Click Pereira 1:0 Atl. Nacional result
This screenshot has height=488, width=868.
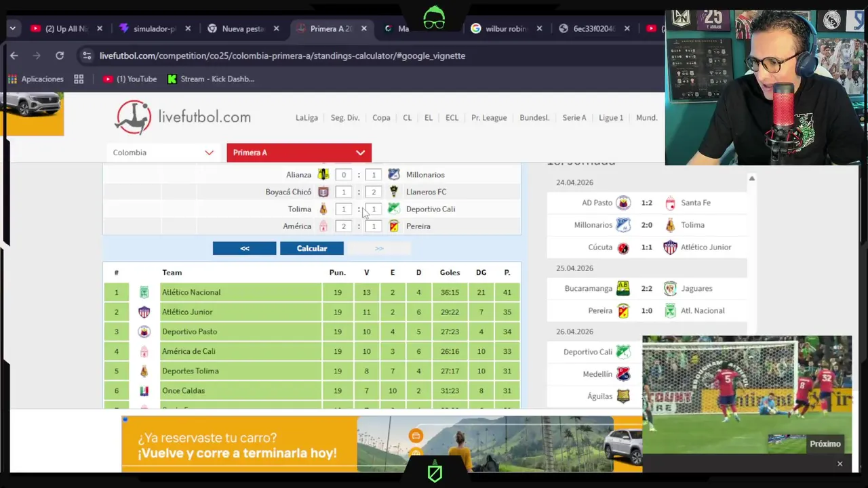pos(647,310)
